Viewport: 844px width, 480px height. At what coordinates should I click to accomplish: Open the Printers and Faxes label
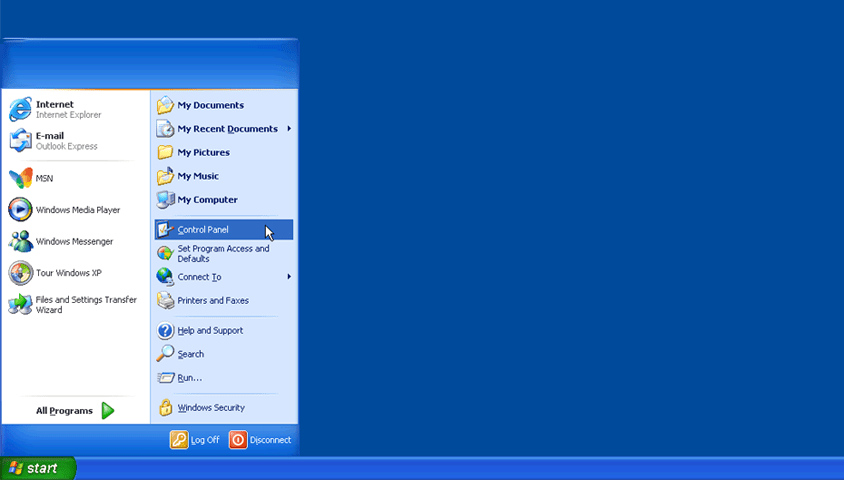click(213, 300)
